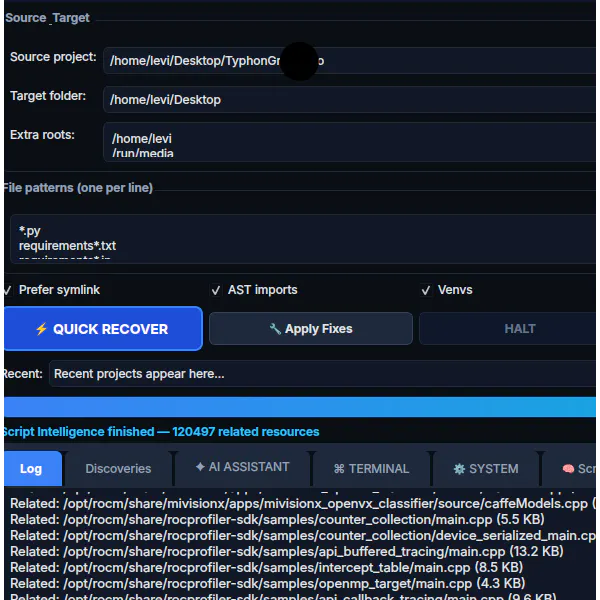
Task: Click the QUICK RECOVER button
Action: (103, 328)
